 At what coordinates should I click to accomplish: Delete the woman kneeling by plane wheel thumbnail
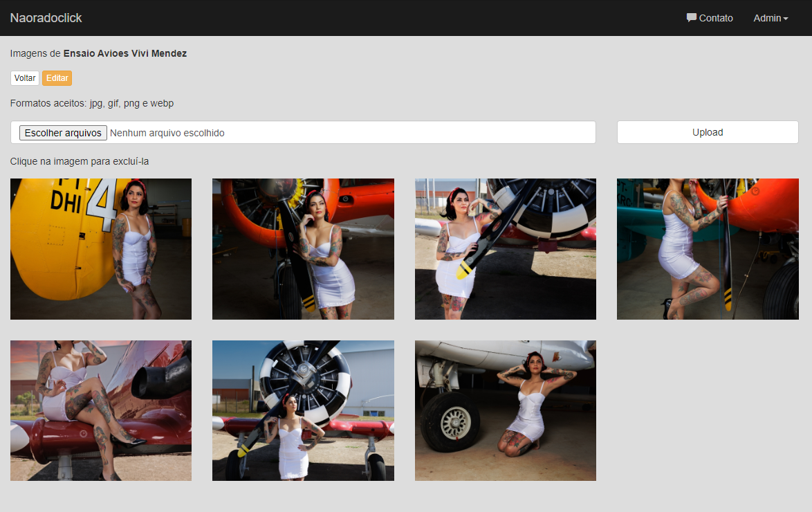[506, 410]
